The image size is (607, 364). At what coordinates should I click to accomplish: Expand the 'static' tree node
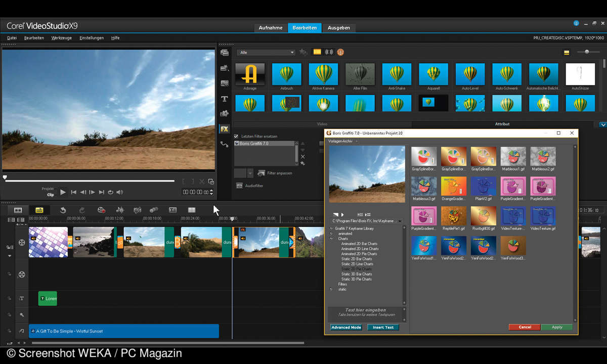coord(332,289)
